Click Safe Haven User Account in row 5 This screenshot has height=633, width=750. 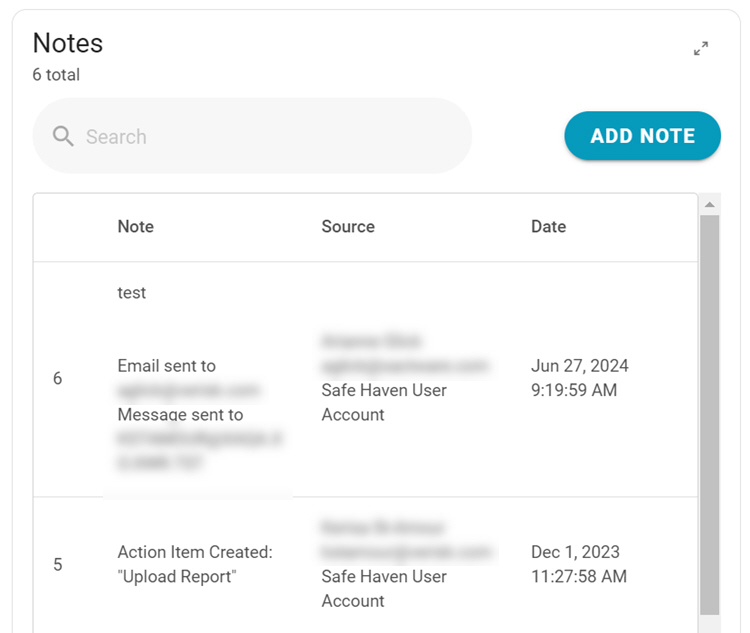384,588
